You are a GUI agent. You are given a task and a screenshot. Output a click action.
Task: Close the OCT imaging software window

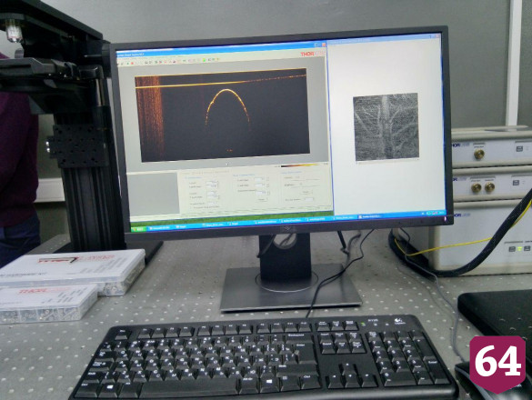point(324,45)
